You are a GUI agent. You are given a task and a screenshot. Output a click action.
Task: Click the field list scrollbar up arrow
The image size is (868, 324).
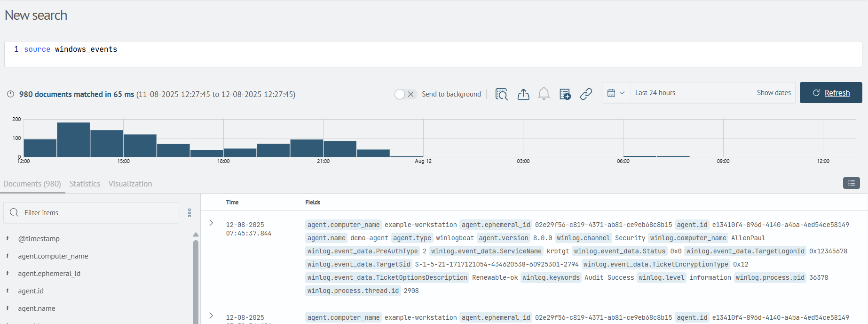click(x=196, y=235)
